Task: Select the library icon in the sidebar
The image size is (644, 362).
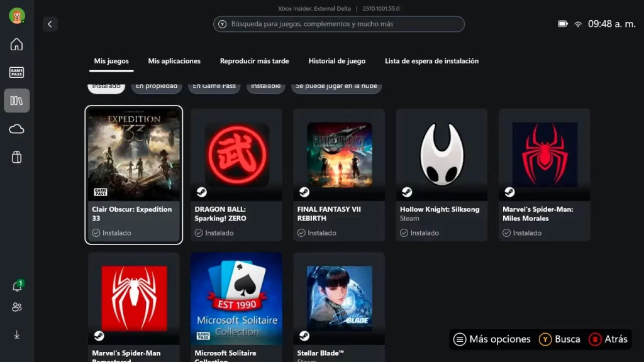Action: (x=16, y=100)
